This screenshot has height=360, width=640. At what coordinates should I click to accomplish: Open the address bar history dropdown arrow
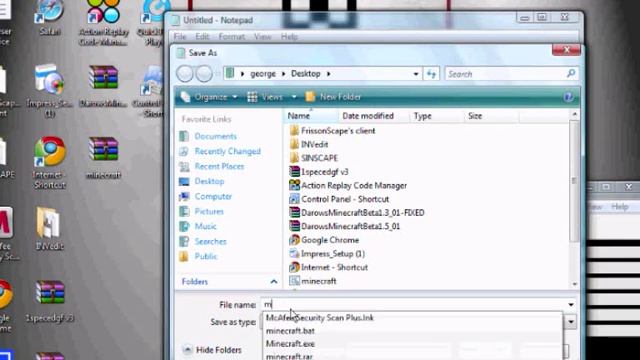pyautogui.click(x=416, y=74)
